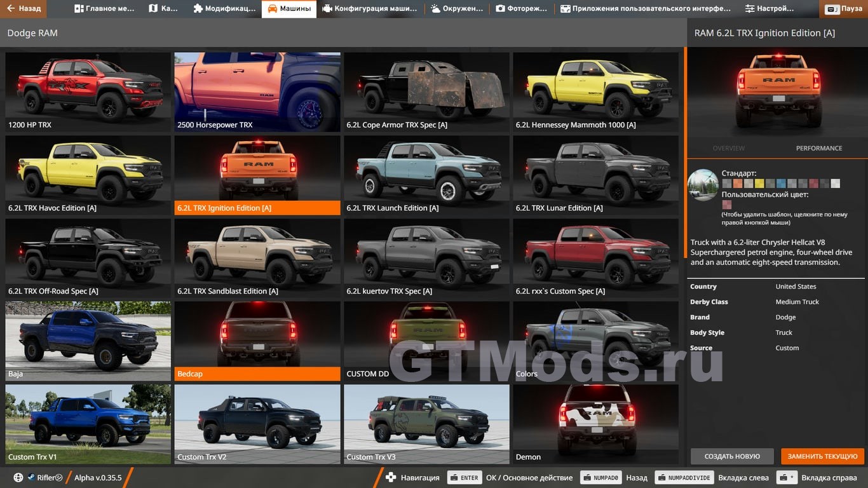Click the Dodge RAM page heading
Image resolution: width=868 pixels, height=488 pixels.
[x=32, y=33]
